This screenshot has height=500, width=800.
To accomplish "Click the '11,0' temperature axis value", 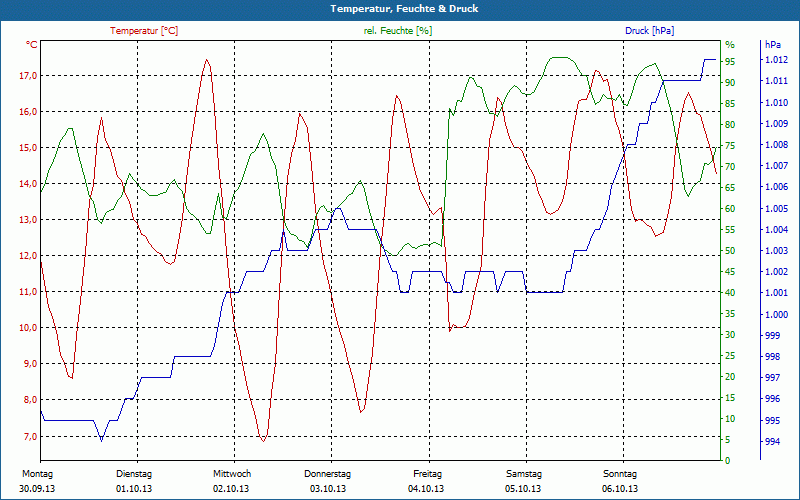I will coord(28,292).
